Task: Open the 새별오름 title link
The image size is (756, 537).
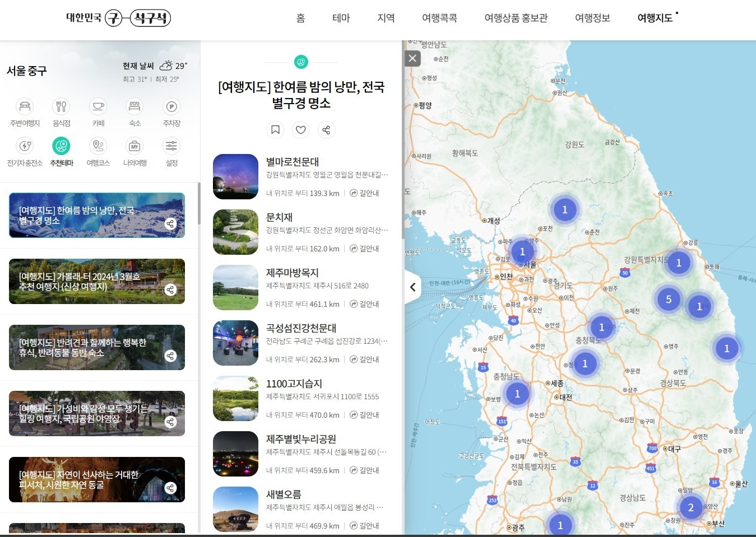Action: coord(284,494)
